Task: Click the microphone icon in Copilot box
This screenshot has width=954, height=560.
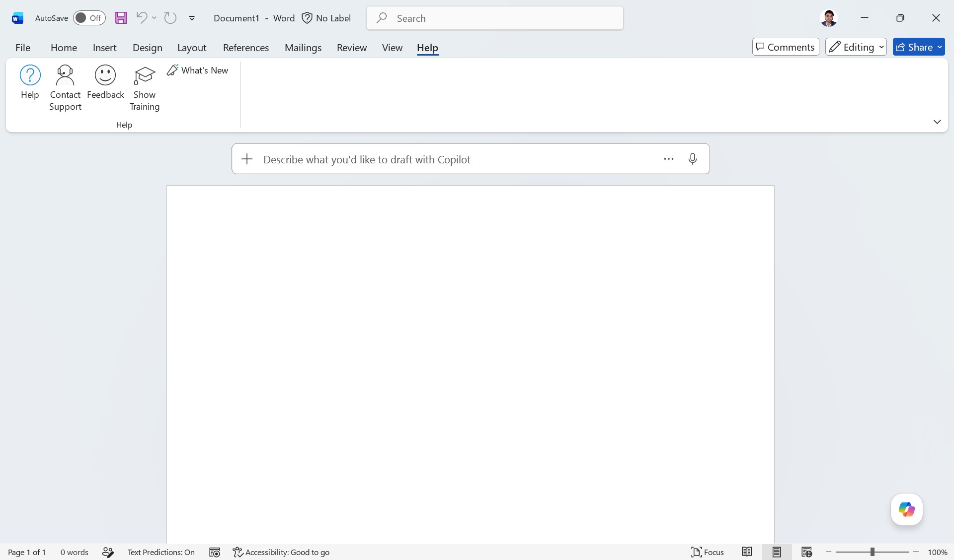Action: pos(693,159)
